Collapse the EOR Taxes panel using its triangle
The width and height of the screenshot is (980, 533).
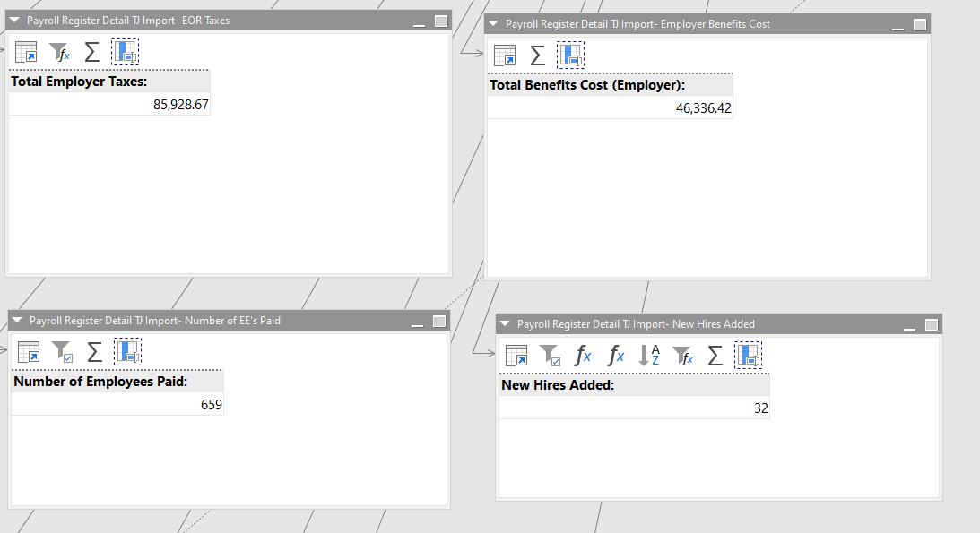[x=14, y=21]
